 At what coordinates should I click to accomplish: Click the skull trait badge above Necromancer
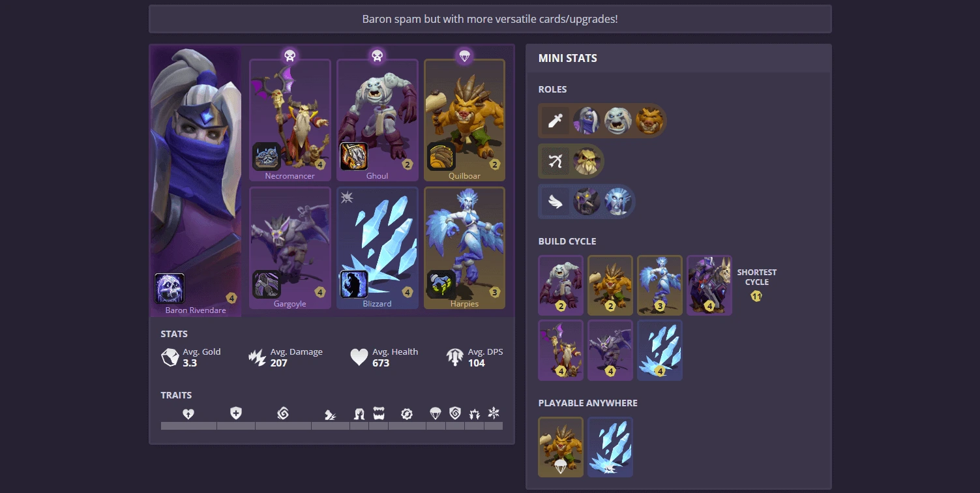290,56
